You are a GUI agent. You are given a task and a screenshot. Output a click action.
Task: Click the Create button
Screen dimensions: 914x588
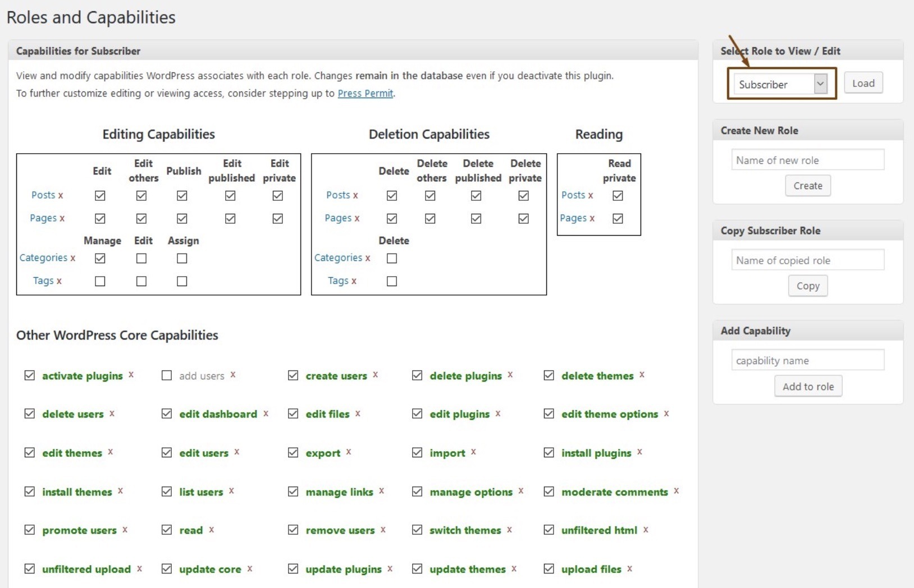pyautogui.click(x=808, y=186)
